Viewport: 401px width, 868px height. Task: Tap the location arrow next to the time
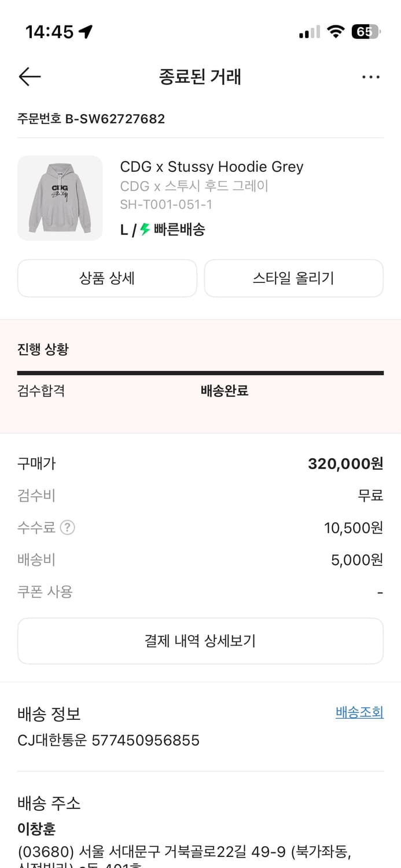tap(85, 32)
